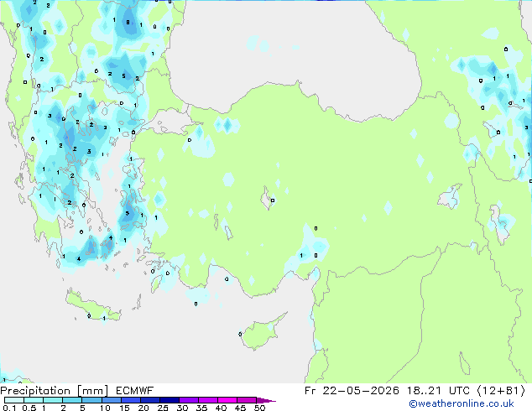532x411 pixels.
Task: Click the legend value '10'
Action: click(x=105, y=408)
